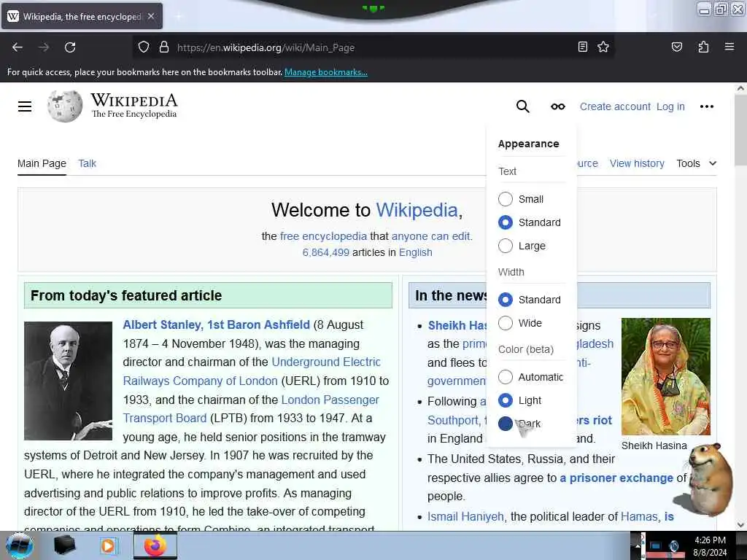
Task: Toggle the Appearance glasses icon
Action: pos(558,106)
